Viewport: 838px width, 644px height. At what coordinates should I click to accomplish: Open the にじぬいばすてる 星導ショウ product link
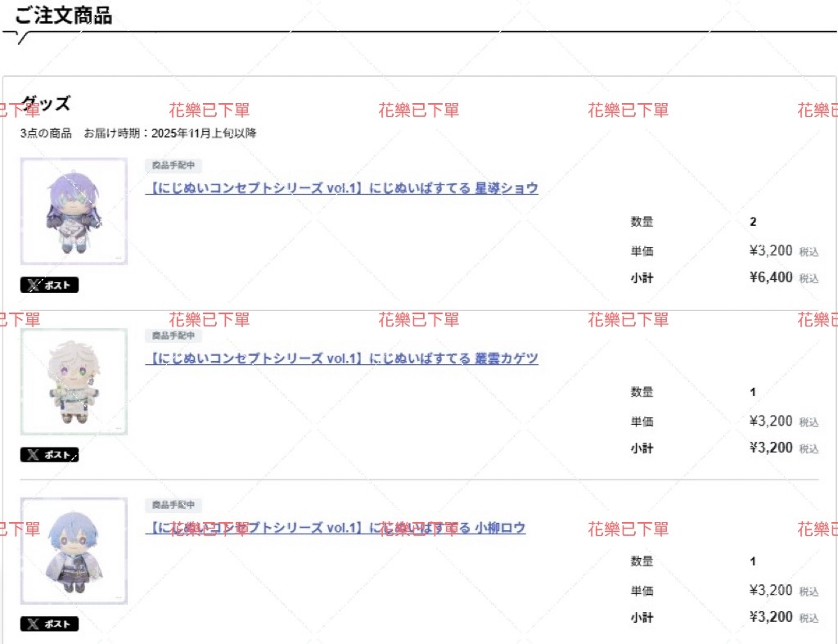(x=341, y=188)
